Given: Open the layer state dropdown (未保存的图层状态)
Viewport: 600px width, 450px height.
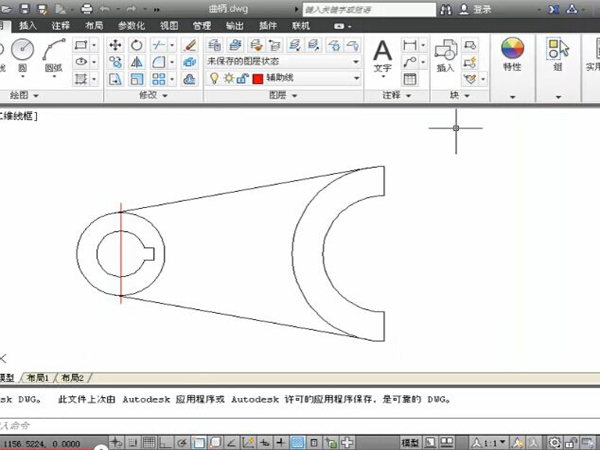Looking at the screenshot, I should (x=285, y=61).
